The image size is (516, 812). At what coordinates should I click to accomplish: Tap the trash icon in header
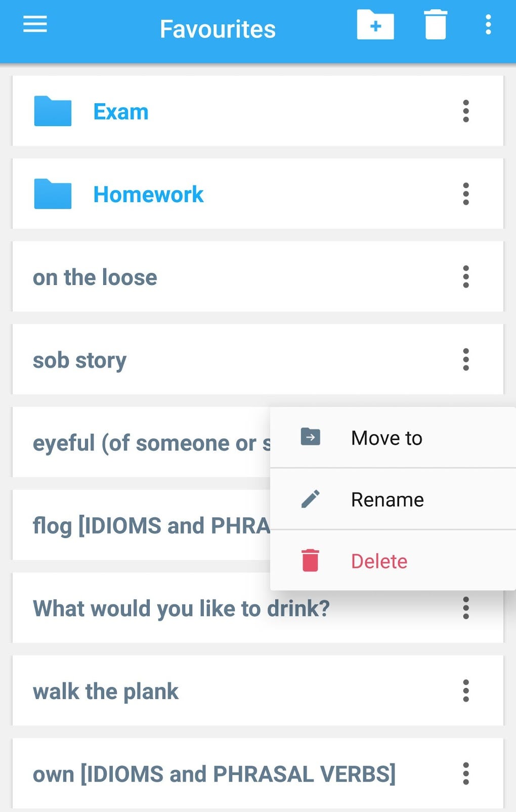pos(435,25)
